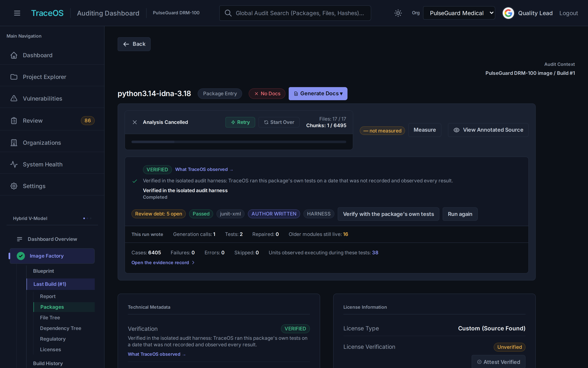Screen dimensions: 588x368
Task: Open Blueprint tree item
Action: tap(43, 271)
